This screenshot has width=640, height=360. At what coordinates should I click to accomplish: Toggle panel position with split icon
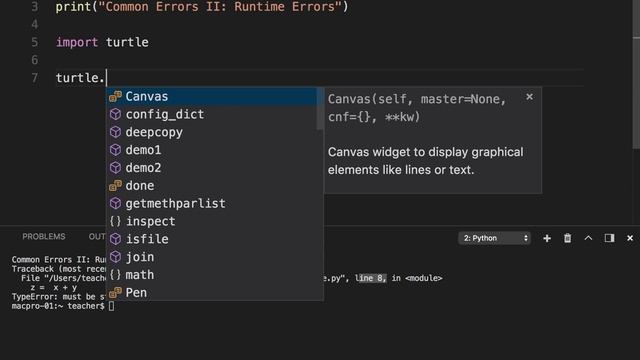(609, 238)
